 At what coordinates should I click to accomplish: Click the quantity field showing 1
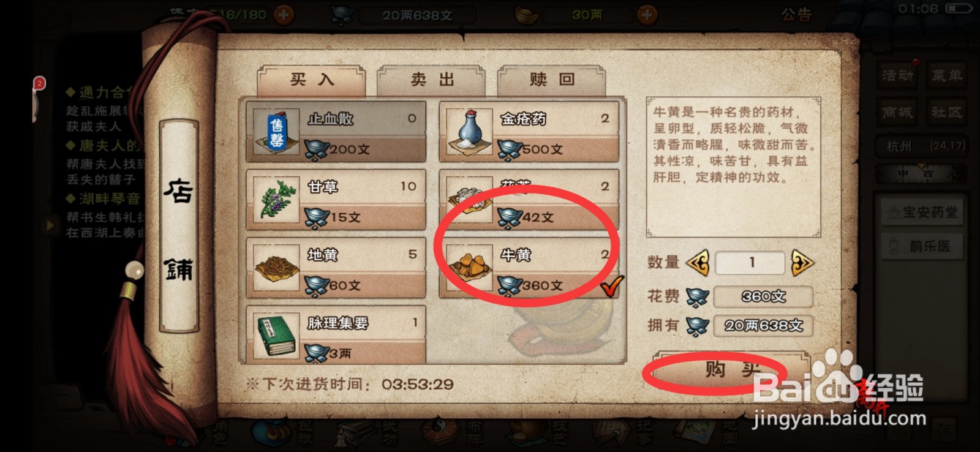pyautogui.click(x=750, y=263)
